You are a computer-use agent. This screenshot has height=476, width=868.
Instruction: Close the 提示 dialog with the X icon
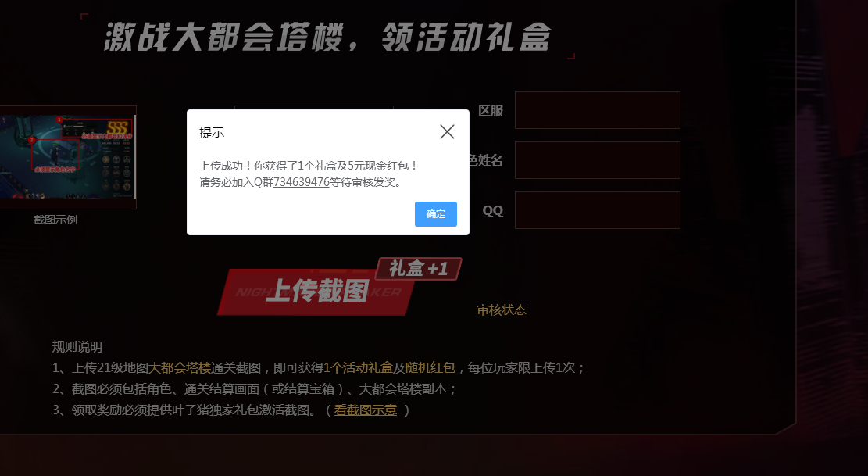(447, 132)
